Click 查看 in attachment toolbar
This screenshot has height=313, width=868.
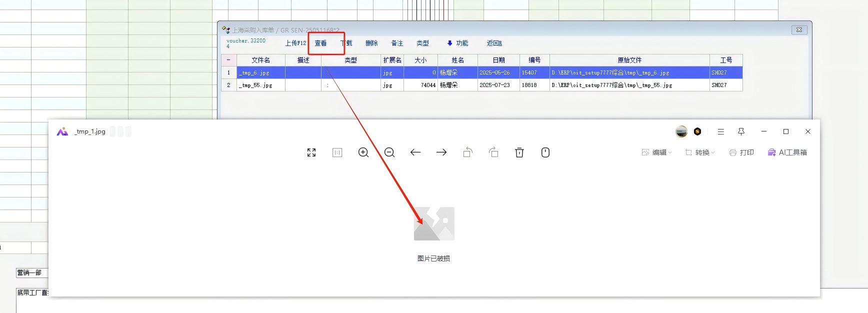320,43
